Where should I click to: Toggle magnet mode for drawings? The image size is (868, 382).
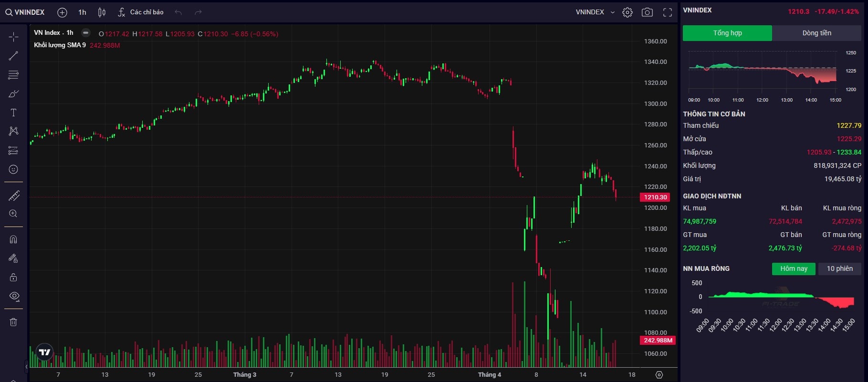pos(13,239)
